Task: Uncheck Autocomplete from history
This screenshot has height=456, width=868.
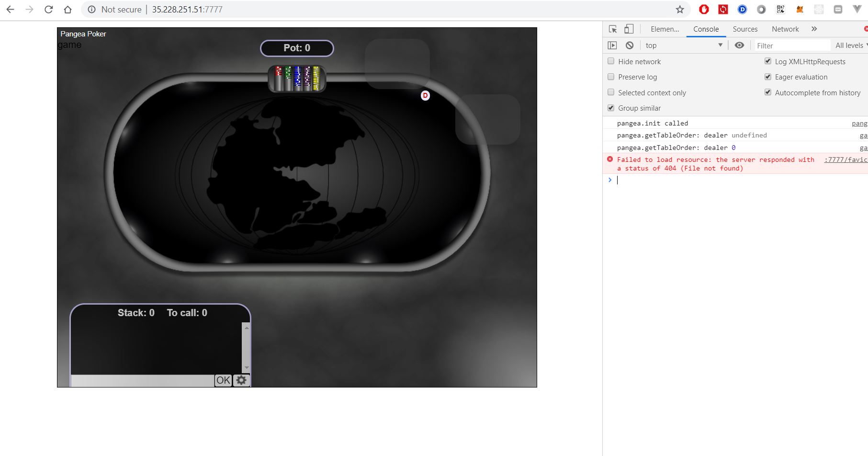Action: 768,92
